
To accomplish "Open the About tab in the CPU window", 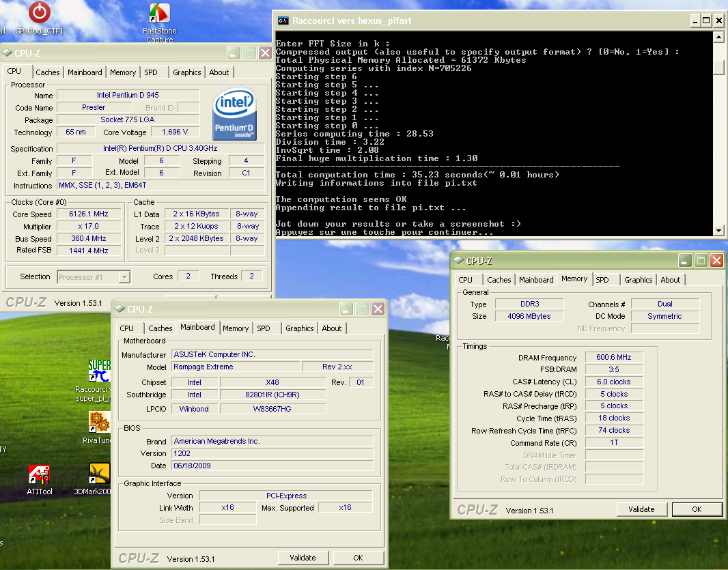I will point(219,72).
